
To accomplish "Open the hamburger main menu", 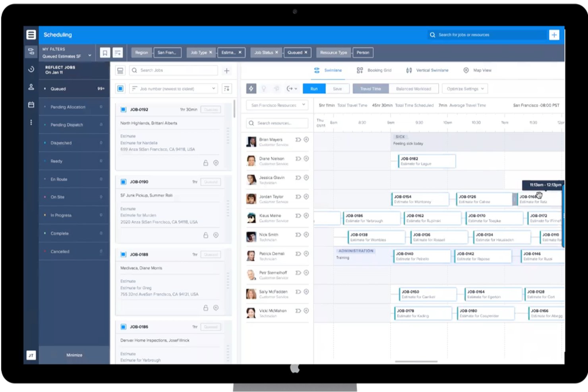I will pyautogui.click(x=31, y=35).
